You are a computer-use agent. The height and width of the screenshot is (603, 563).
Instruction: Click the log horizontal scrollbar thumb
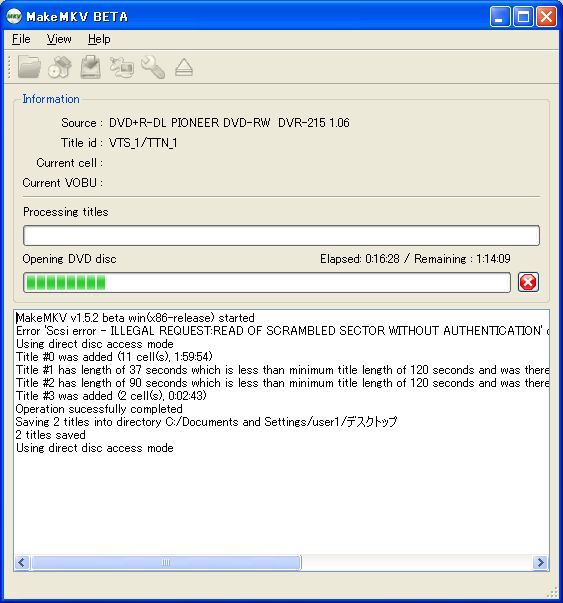point(166,563)
